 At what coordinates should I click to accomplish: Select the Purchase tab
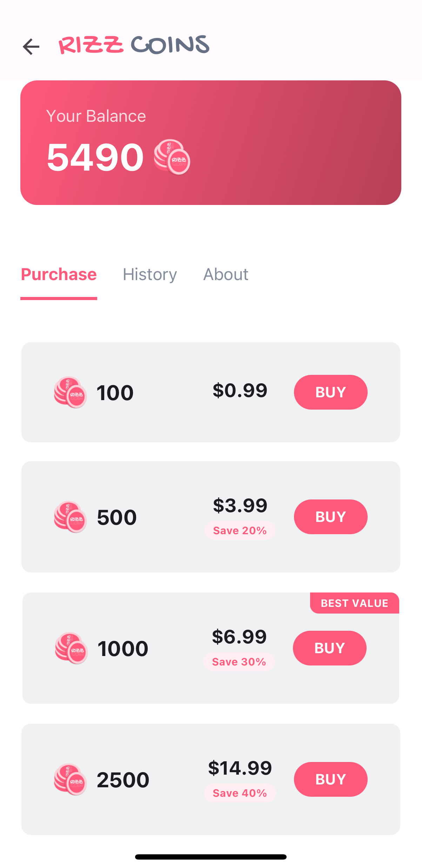pos(59,274)
